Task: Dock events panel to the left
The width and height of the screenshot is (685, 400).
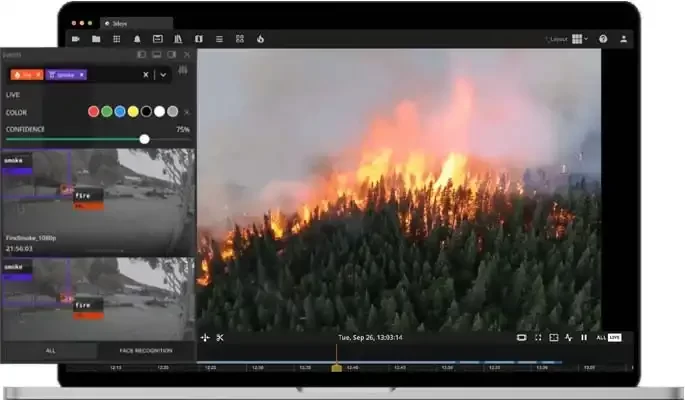Action: coord(142,55)
